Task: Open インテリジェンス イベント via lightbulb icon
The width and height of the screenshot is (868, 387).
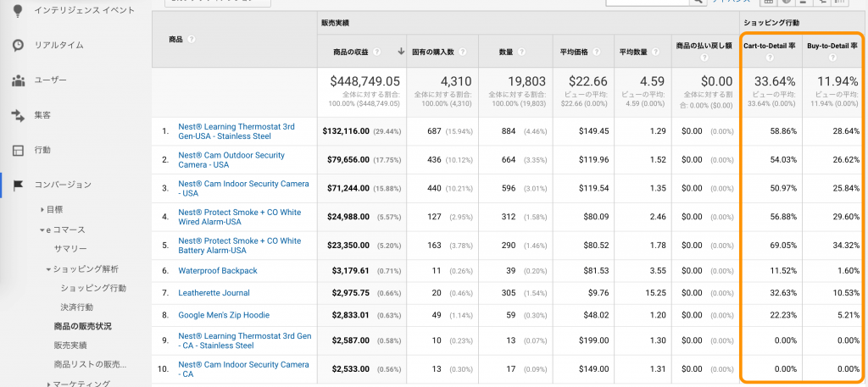Action: click(18, 10)
